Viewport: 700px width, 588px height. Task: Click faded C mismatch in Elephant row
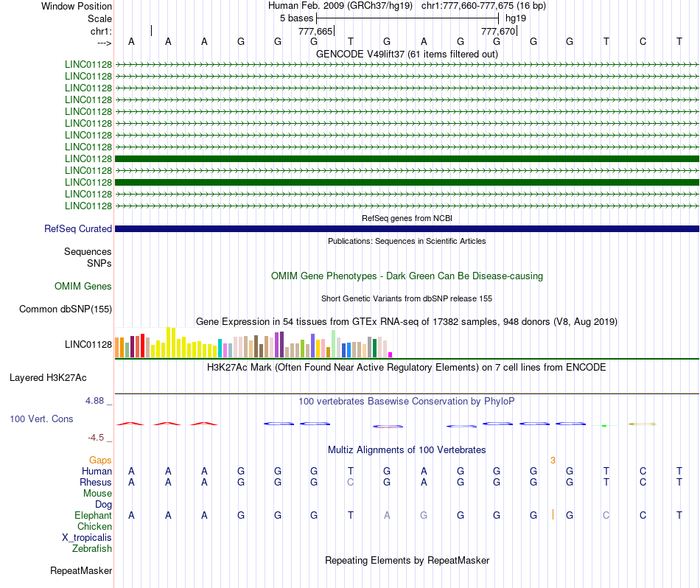coord(606,515)
